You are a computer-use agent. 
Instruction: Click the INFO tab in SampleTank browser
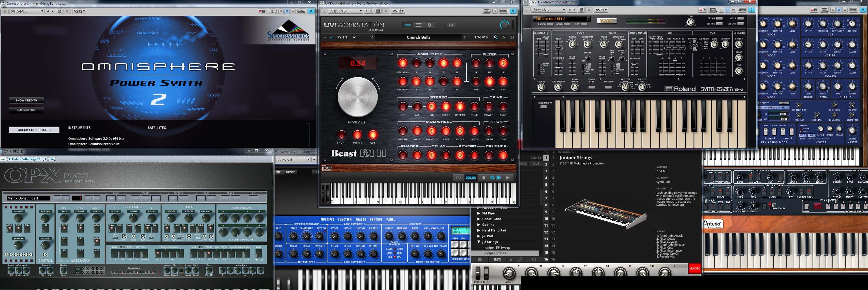(x=497, y=259)
